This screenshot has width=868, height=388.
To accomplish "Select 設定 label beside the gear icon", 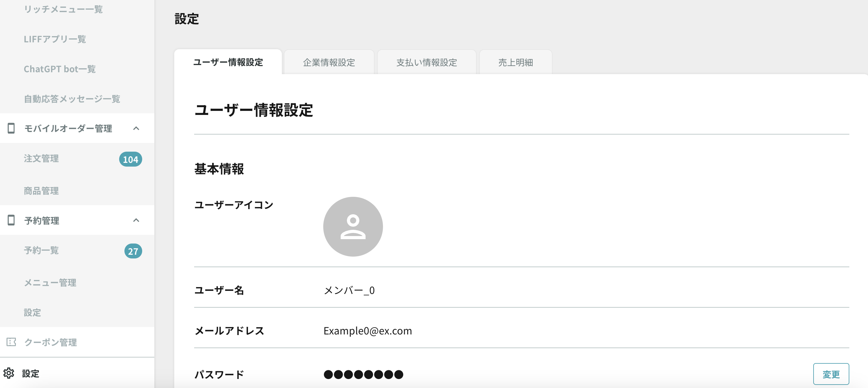I will pos(31,373).
